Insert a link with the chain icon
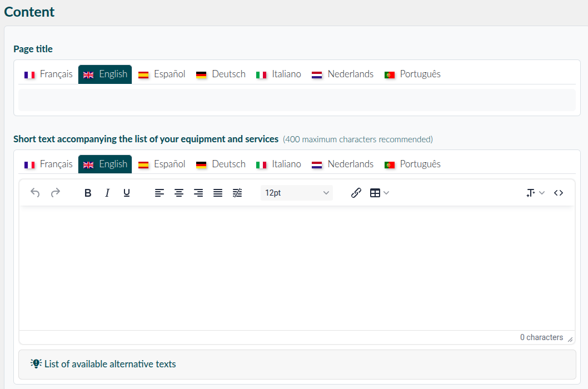Image resolution: width=588 pixels, height=389 pixels. (356, 193)
